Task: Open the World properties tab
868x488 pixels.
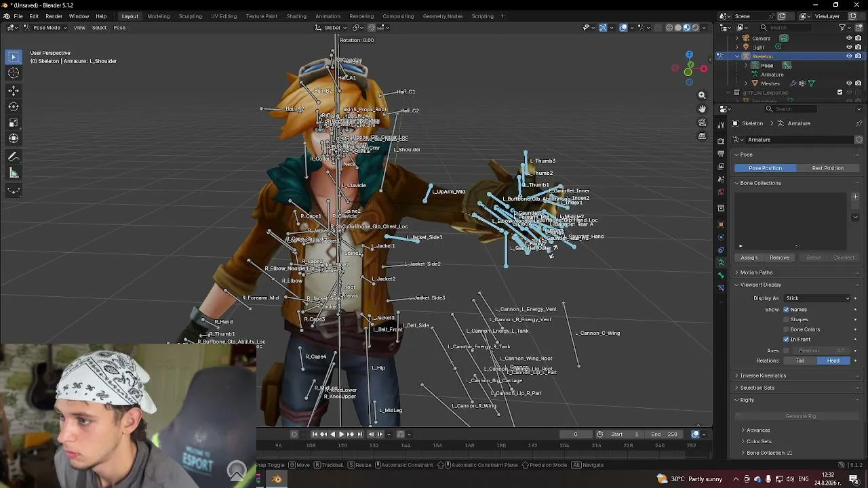Action: click(x=721, y=192)
